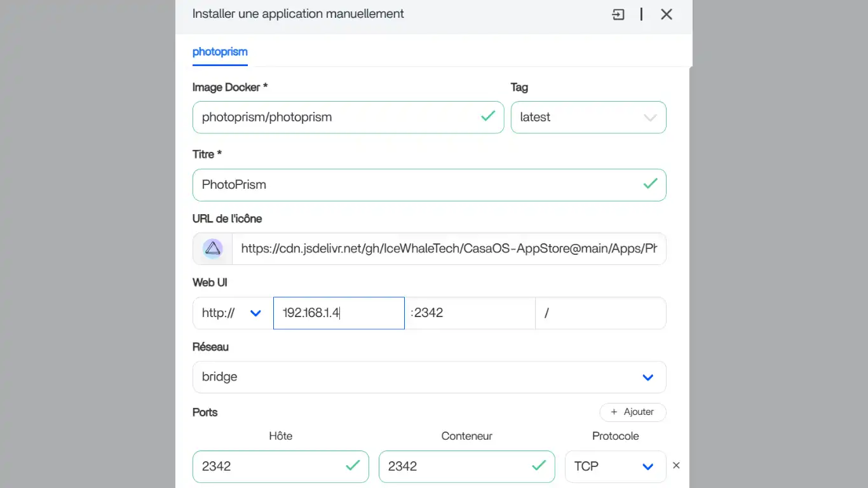The height and width of the screenshot is (488, 868).
Task: Open the Tag dropdown showing latest
Action: click(649, 117)
